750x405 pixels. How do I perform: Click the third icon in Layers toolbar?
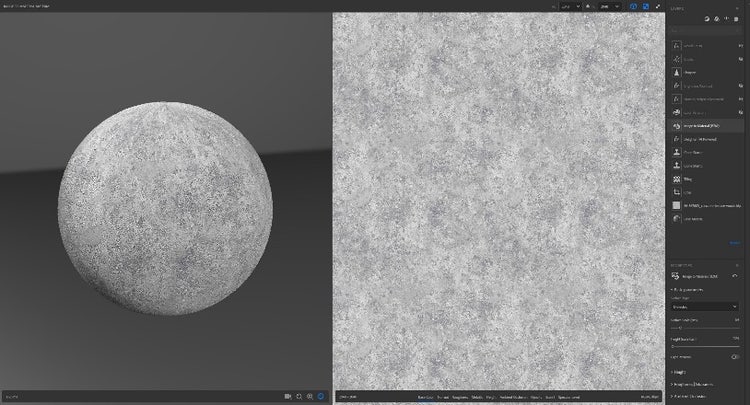point(727,19)
